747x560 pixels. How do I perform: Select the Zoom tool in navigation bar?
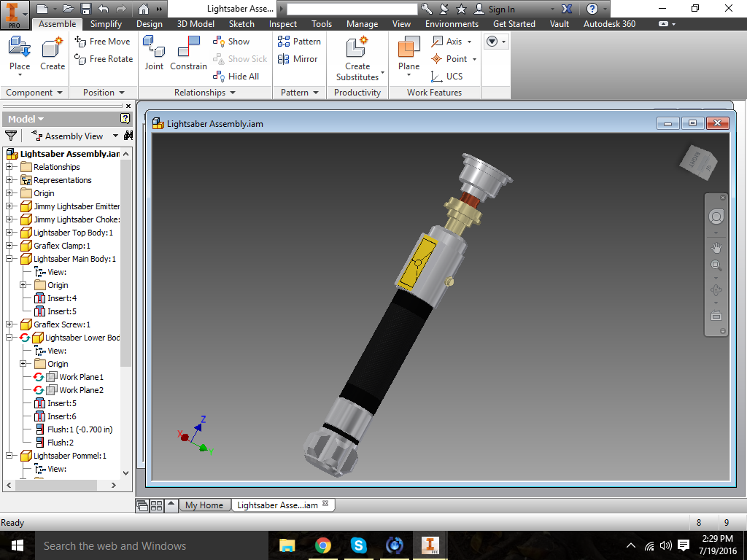click(716, 265)
